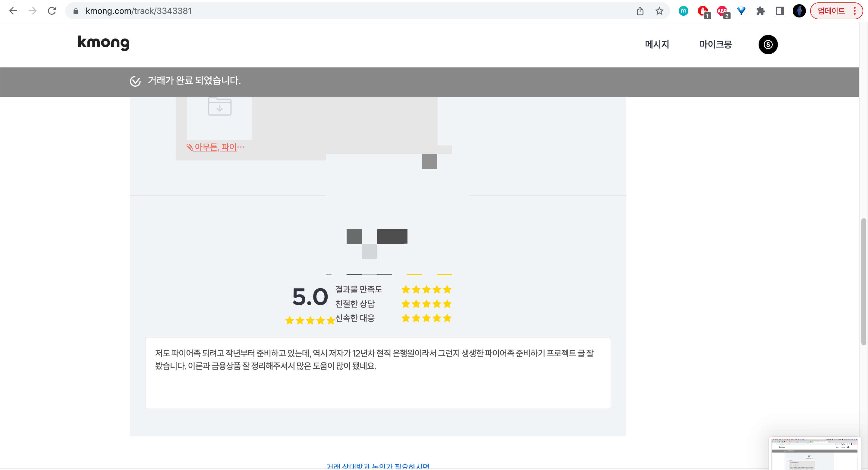Open the puzzle-piece extensions menu
Screen dimensions: 868x470
[x=760, y=11]
